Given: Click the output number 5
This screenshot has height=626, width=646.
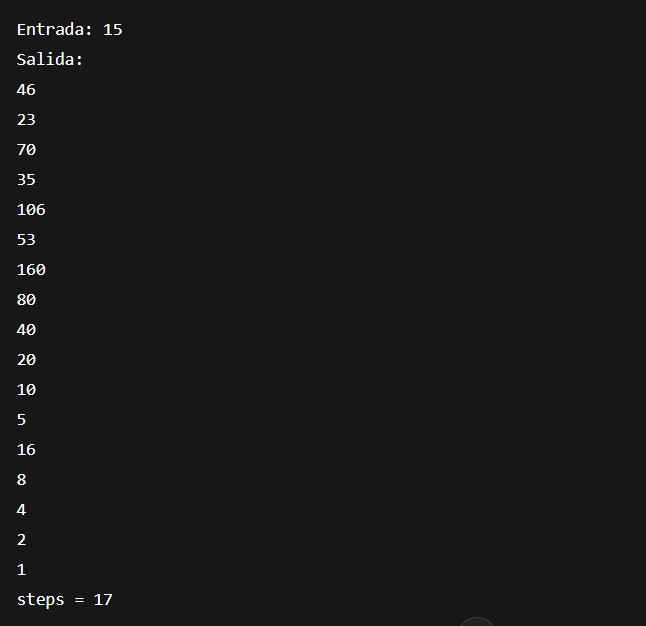Looking at the screenshot, I should pos(22,420).
